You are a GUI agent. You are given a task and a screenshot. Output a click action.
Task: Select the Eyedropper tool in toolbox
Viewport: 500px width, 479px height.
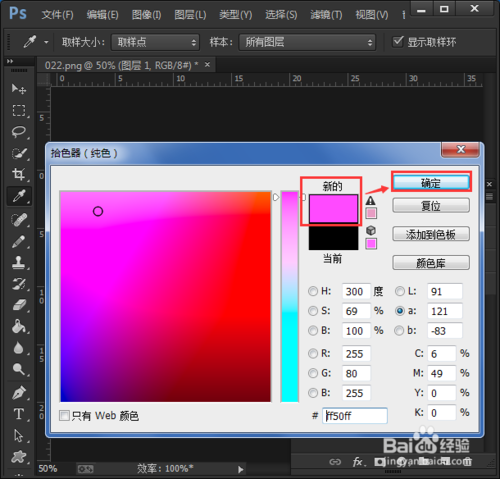coord(19,196)
